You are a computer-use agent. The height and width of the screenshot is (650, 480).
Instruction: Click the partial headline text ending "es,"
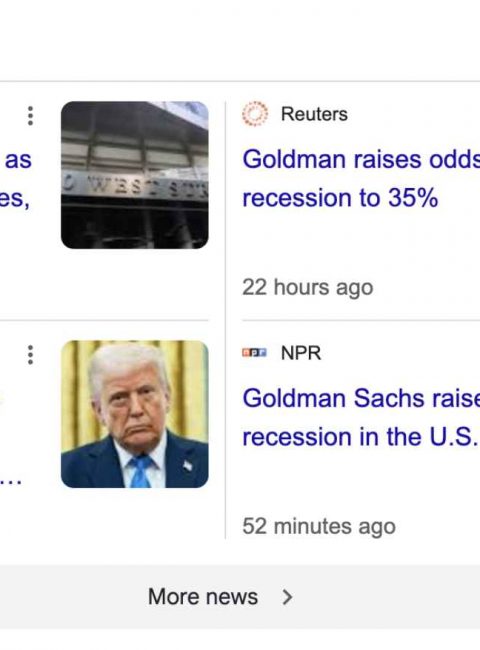tap(15, 199)
